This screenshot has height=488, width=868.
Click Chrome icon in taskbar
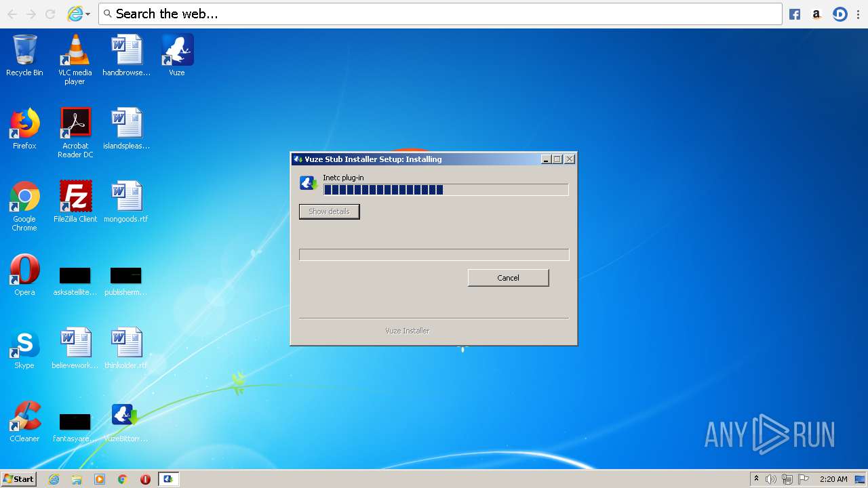coord(123,479)
